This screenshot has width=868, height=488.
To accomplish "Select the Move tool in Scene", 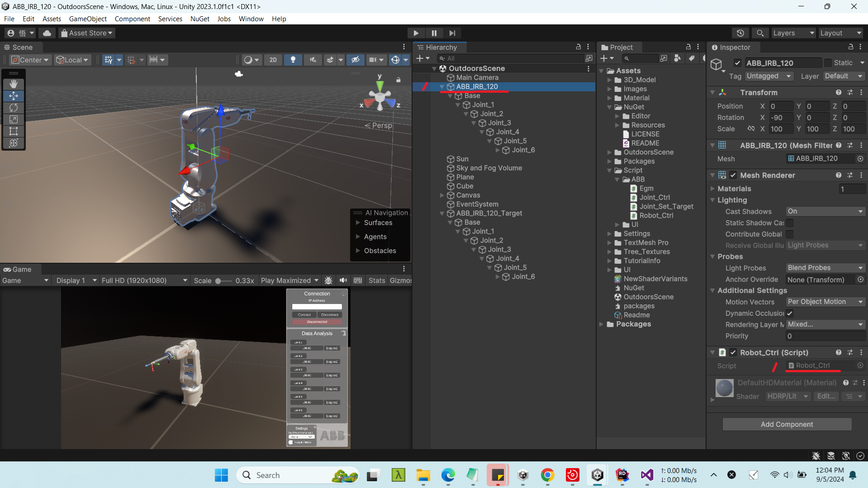I will 14,96.
